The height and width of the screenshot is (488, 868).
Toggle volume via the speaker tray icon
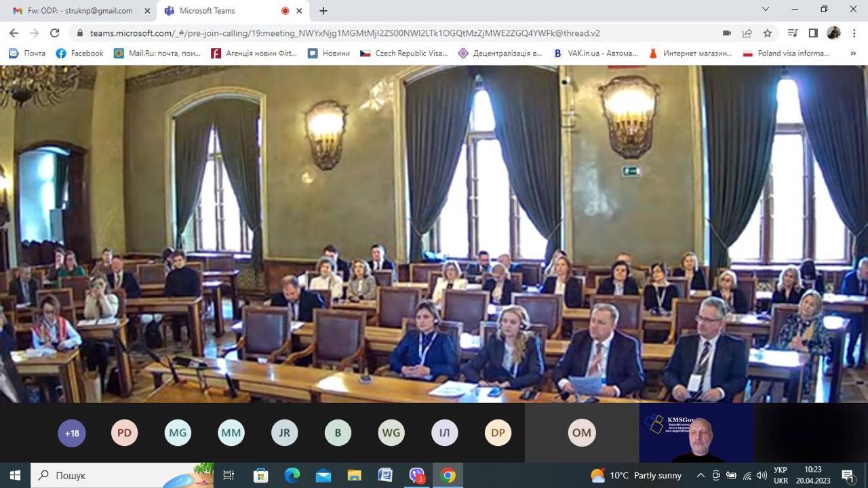tap(762, 475)
